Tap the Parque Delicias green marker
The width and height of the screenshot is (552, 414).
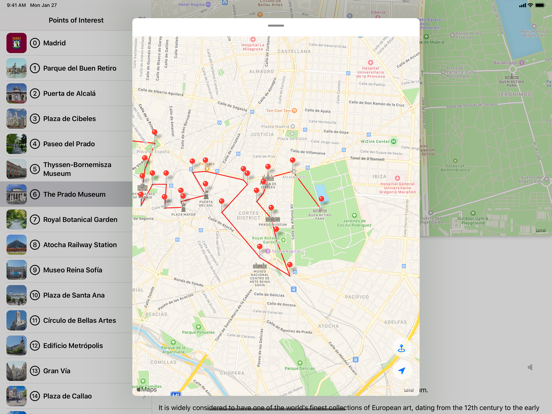[x=300, y=363]
